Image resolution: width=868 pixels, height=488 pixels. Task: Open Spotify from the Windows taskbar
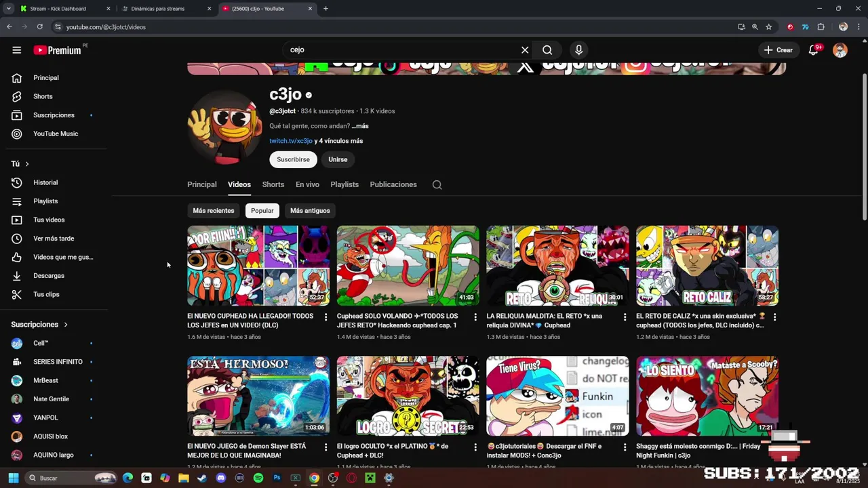click(258, 478)
